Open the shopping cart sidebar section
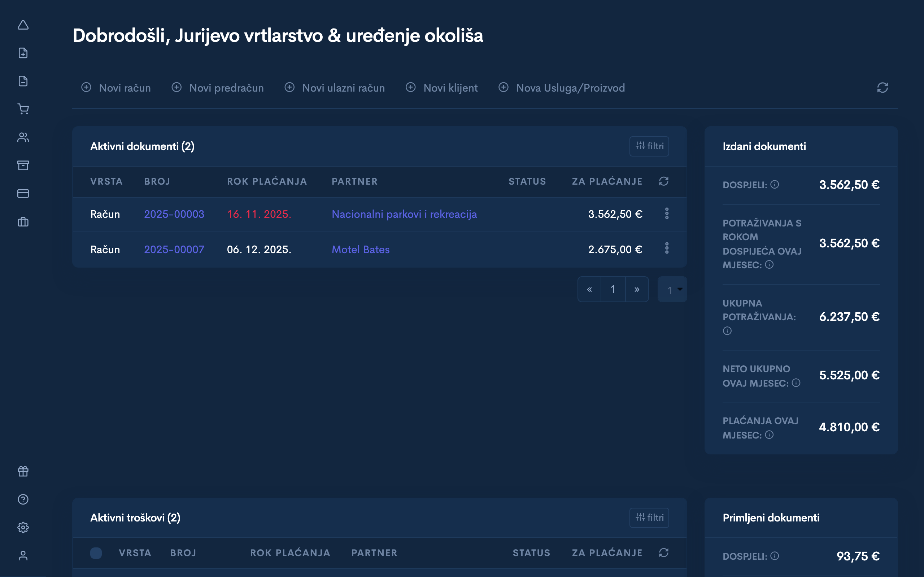This screenshot has width=924, height=577. (23, 109)
